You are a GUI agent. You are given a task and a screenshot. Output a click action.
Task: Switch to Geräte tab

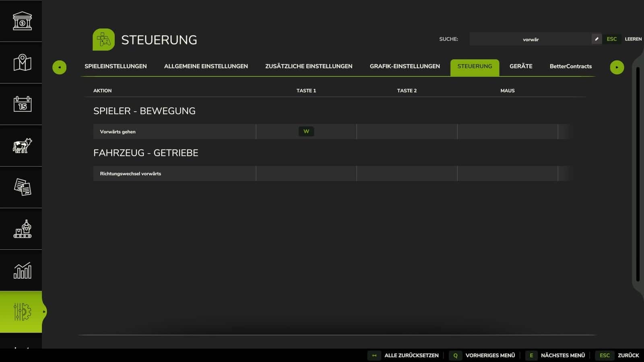click(x=521, y=66)
